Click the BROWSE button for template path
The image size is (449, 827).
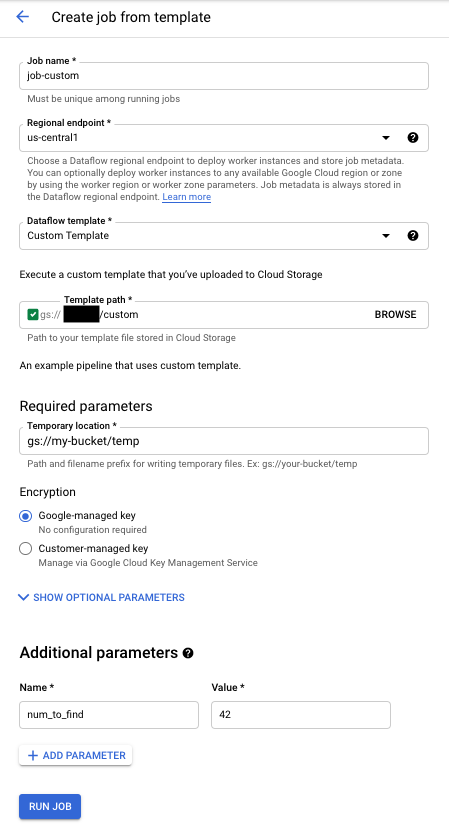[396, 314]
